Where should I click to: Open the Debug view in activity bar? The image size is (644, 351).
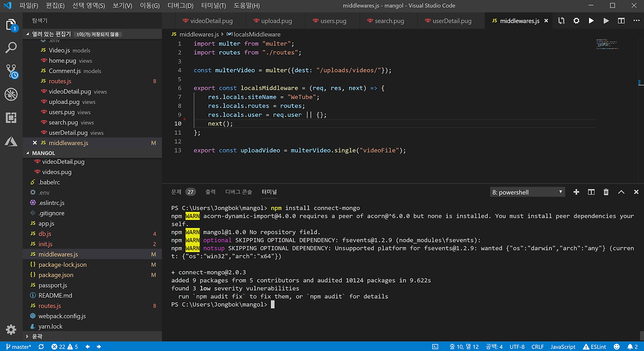pyautogui.click(x=11, y=94)
